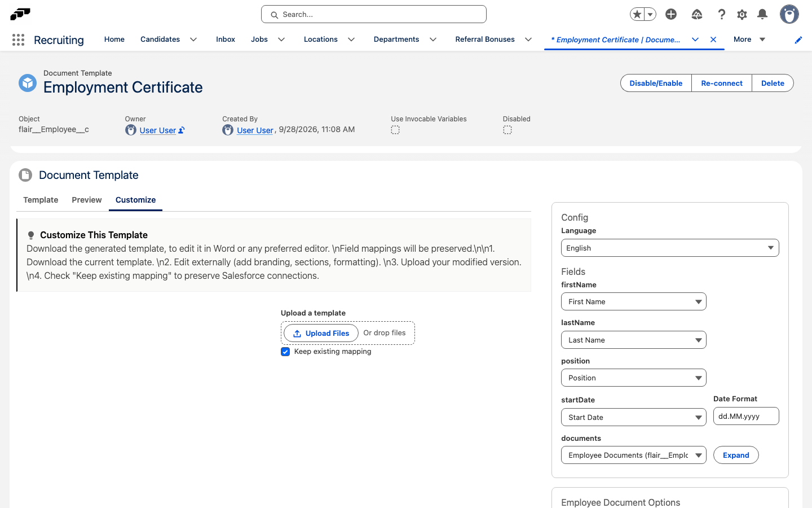812x508 pixels.
Task: Click the Disable/Enable button
Action: coord(656,83)
